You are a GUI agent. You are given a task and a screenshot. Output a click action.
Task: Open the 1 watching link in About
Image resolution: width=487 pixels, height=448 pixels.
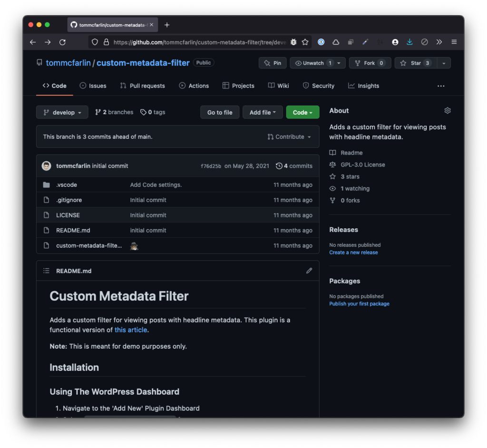355,189
